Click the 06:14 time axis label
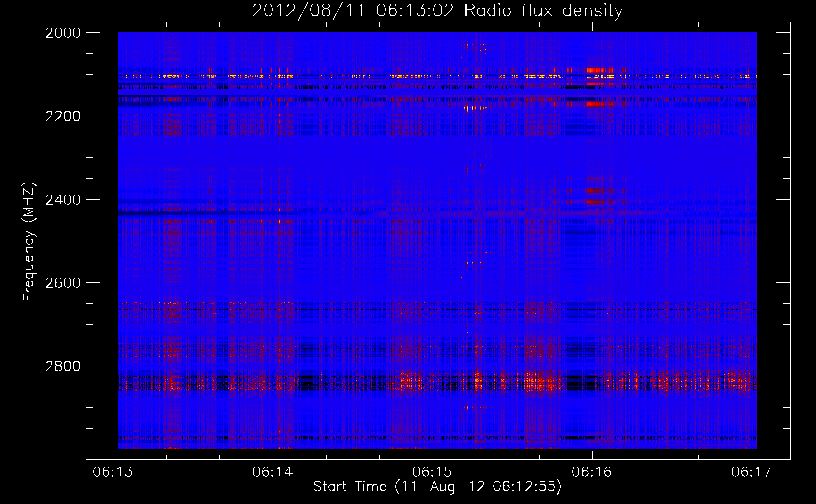This screenshot has width=816, height=504. (x=273, y=472)
